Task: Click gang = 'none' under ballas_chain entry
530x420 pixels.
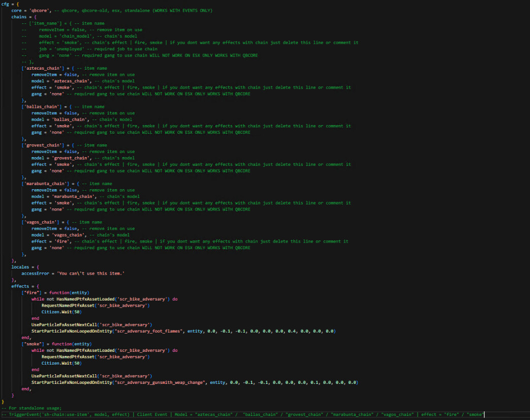Action: 48,133
